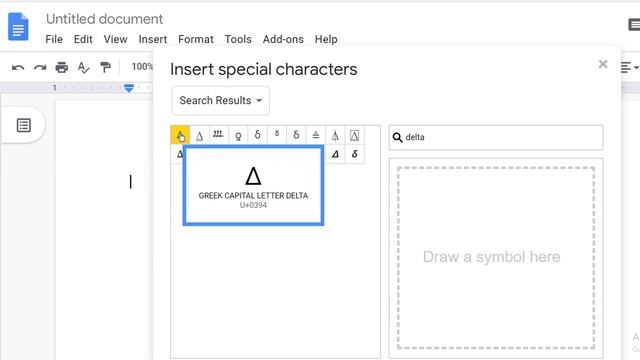The height and width of the screenshot is (360, 640).
Task: Insert delta beside the o-with-hook symbol
Action: 257,135
